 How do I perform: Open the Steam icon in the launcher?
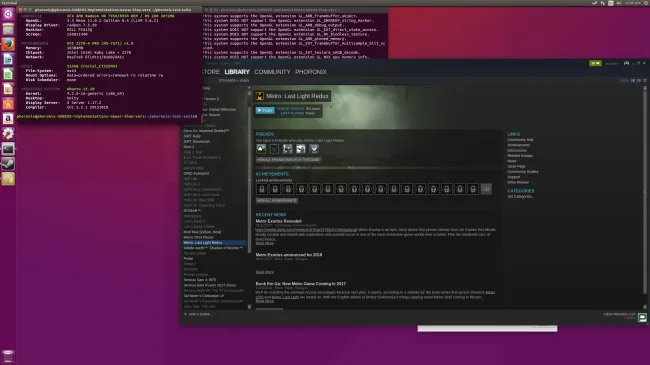8,164
